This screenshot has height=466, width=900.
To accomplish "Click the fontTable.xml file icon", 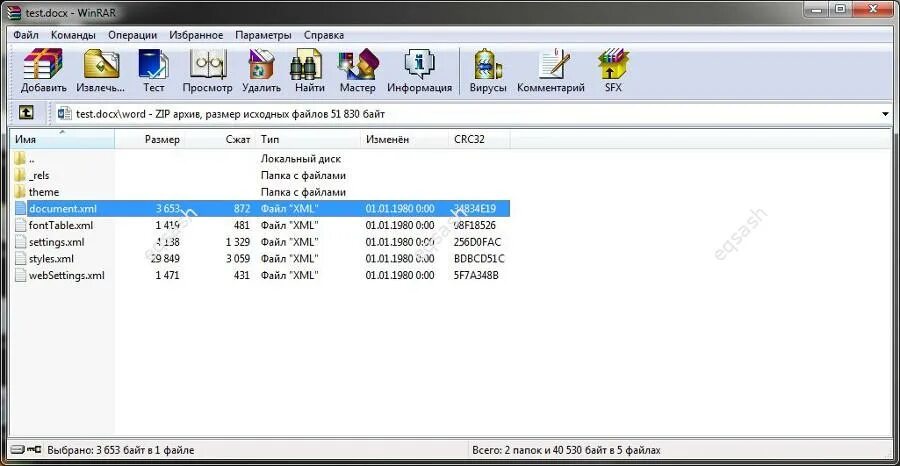I will tap(20, 225).
